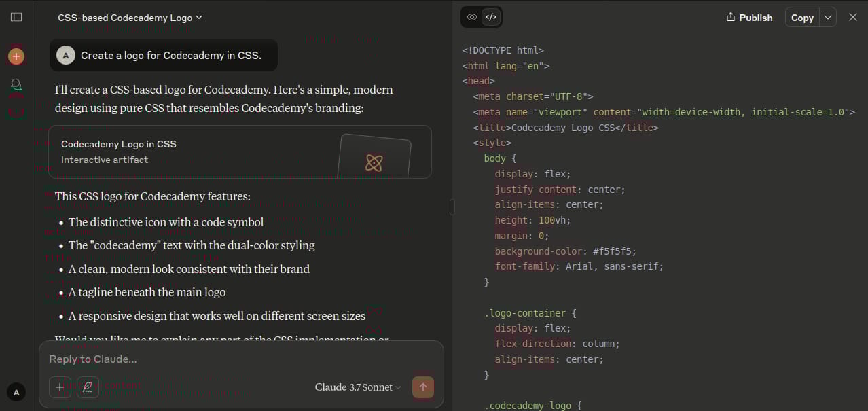Add attachment with the plus button

(60, 387)
